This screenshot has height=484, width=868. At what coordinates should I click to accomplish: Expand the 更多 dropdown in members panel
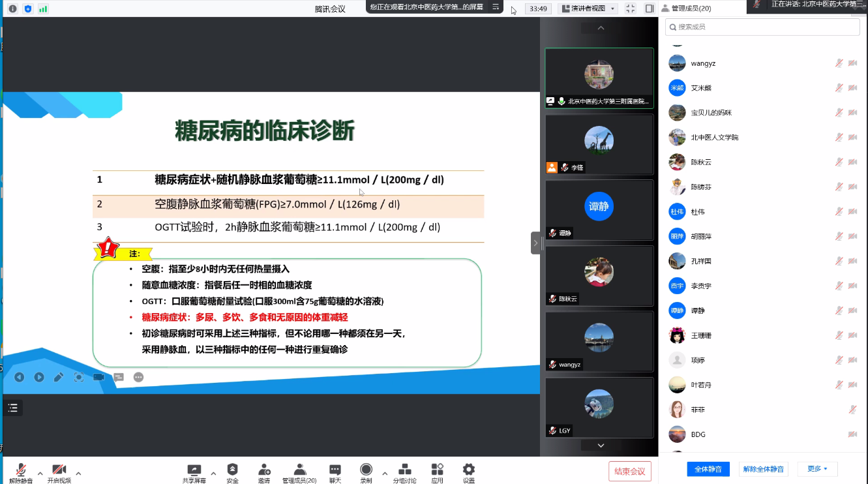pos(816,469)
